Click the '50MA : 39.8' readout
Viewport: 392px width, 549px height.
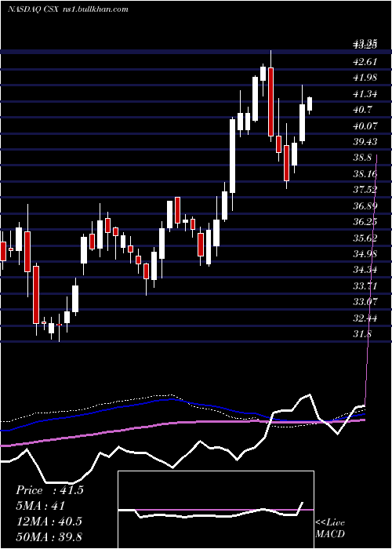[49, 536]
